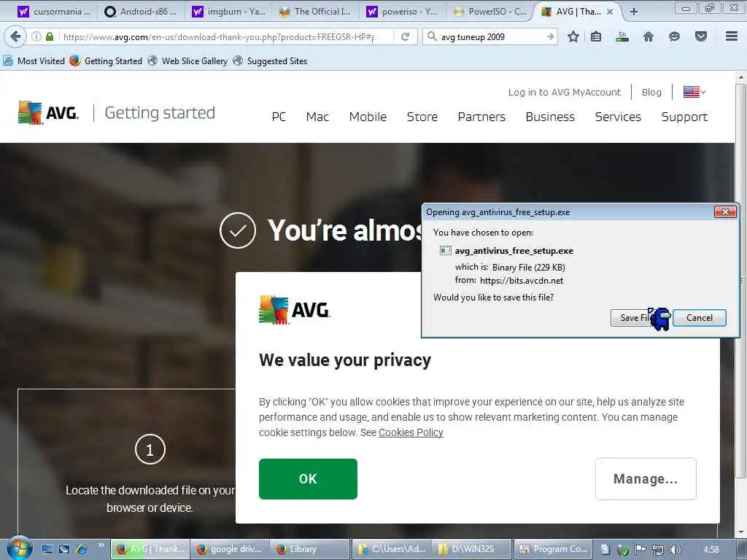Click the search magnifier icon

point(432,36)
